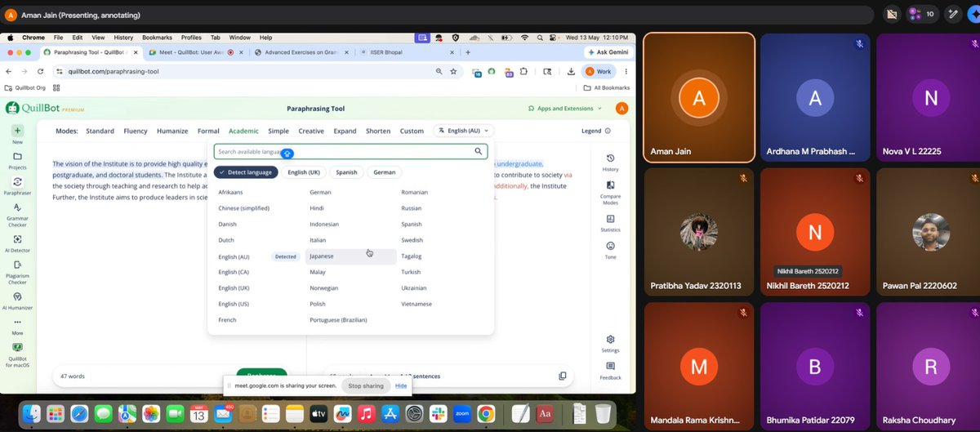Select Detect language chip
Image resolution: width=980 pixels, height=432 pixels.
(x=246, y=172)
